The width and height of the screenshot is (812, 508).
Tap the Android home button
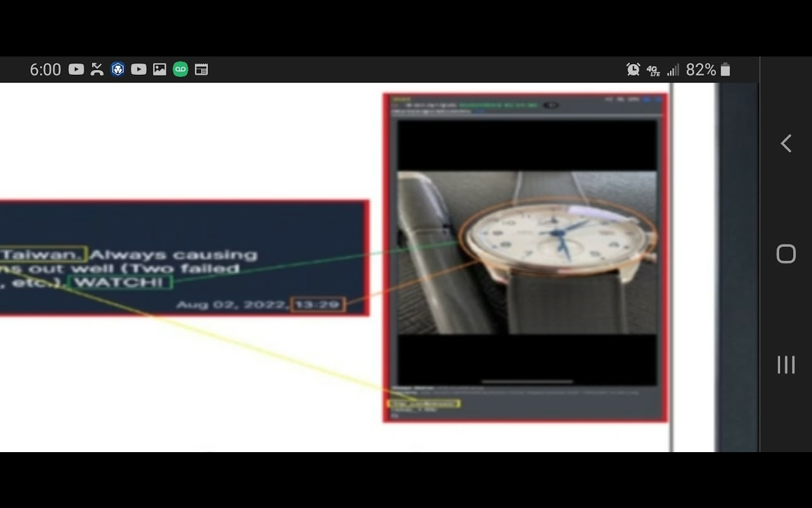pyautogui.click(x=786, y=254)
